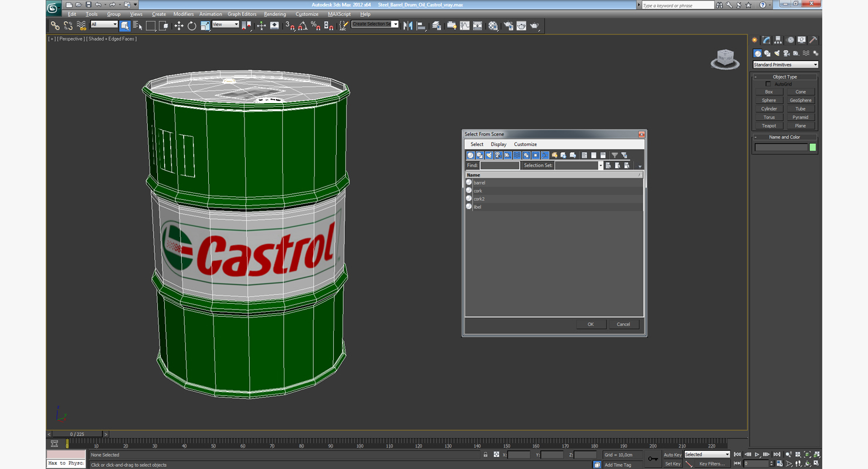Click the Key Filters button
868x469 pixels.
click(711, 464)
